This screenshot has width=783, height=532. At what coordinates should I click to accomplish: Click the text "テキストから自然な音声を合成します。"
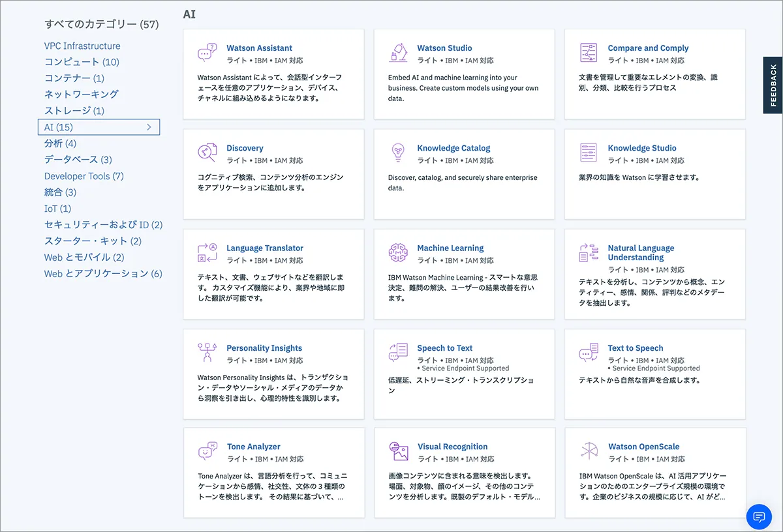(639, 380)
